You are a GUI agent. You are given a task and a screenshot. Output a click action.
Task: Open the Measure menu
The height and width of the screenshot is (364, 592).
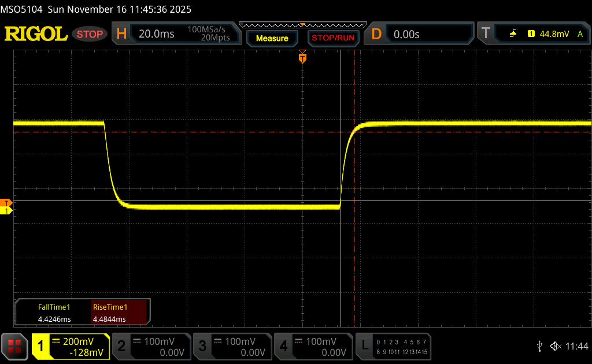pos(272,38)
